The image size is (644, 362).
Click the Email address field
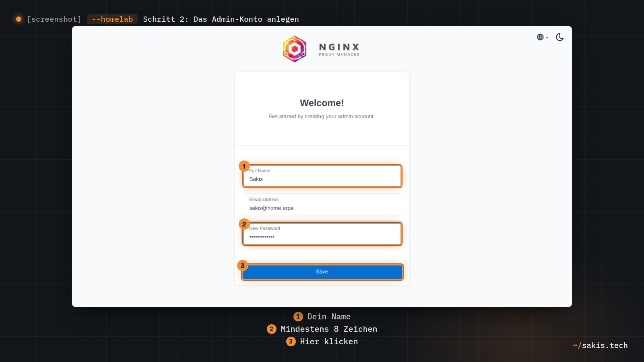click(322, 205)
